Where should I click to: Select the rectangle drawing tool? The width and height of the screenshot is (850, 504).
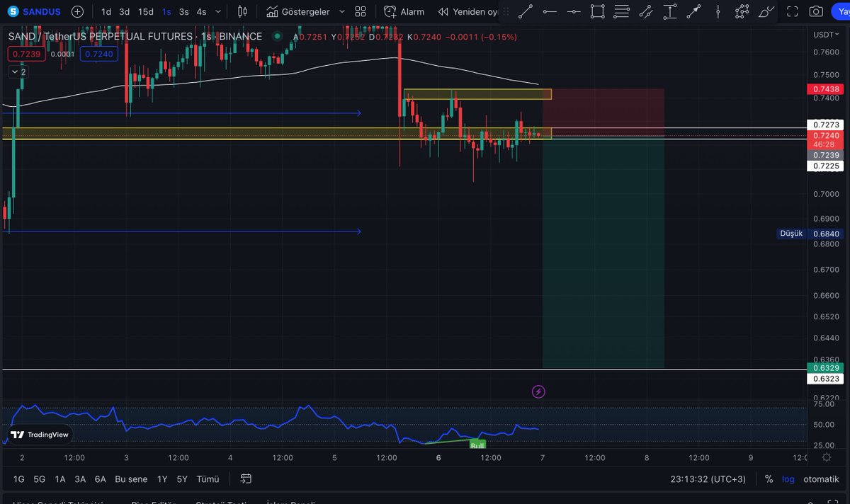coord(598,12)
